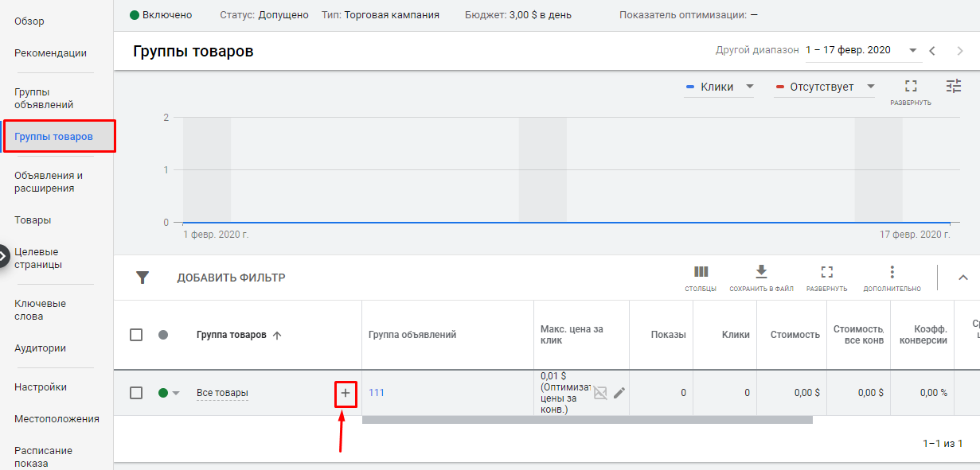
Task: Open the Клики metric dropdown
Action: tap(720, 87)
